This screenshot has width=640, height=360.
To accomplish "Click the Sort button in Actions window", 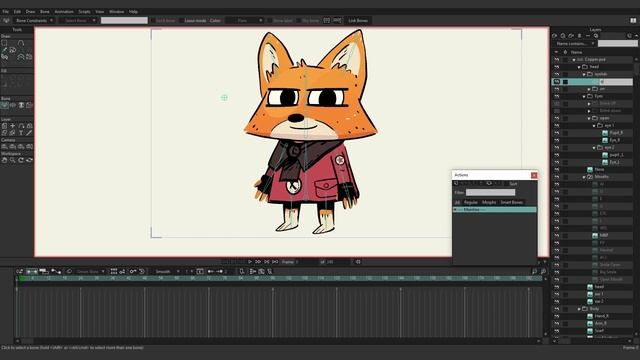I will [513, 184].
